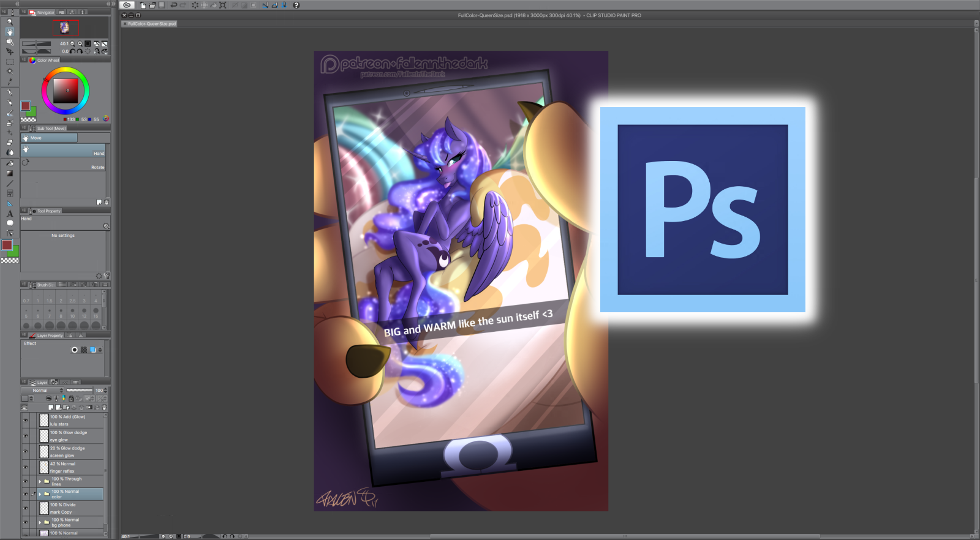
Task: Select the Decoration sparkle tool
Action: tap(10, 132)
